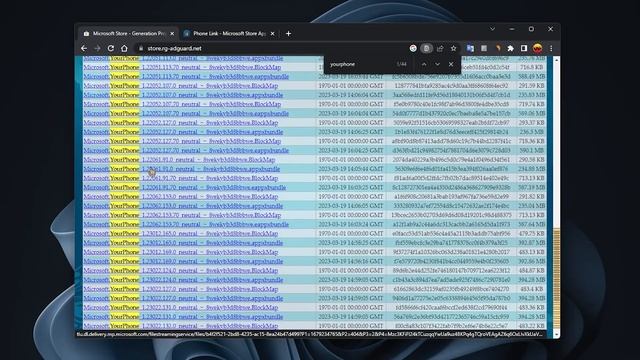Viewport: 640px width, 360px height.
Task: Download YourPhone 1.22061.91.0 appxbundle
Action: (182, 169)
